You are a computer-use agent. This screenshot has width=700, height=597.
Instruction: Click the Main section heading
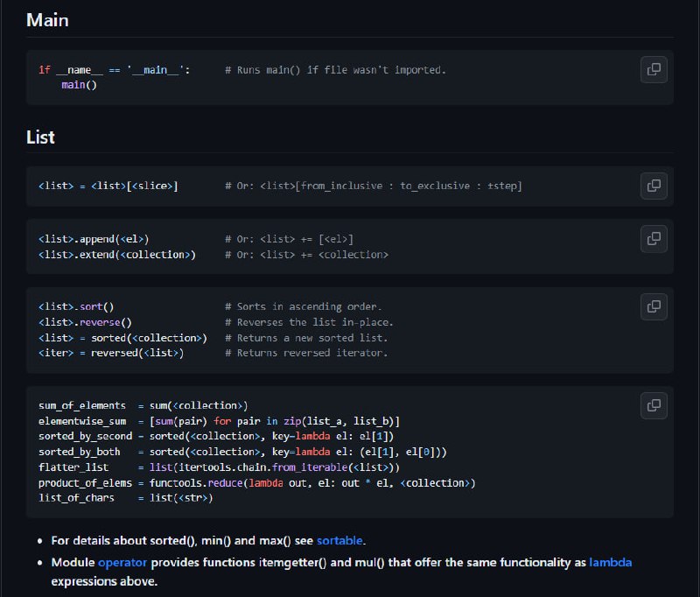(47, 20)
